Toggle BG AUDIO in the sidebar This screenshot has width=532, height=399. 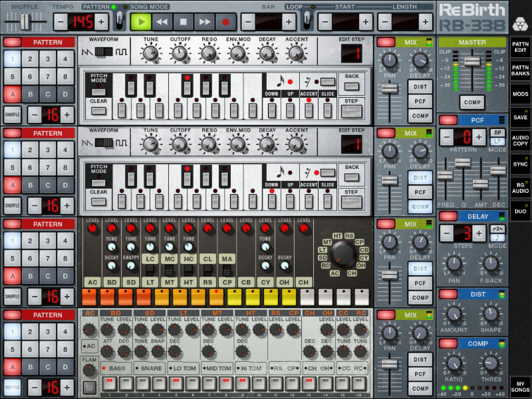(520, 188)
